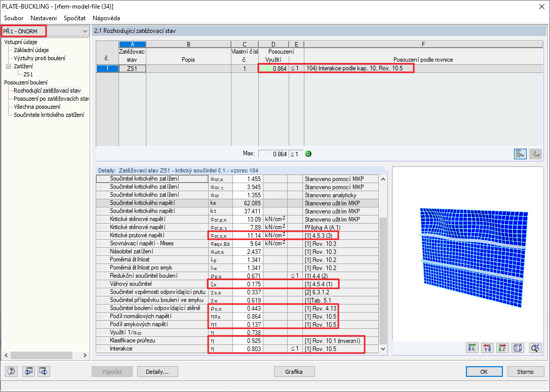Switch to isometric cube view
550x392 pixels.
click(x=518, y=348)
